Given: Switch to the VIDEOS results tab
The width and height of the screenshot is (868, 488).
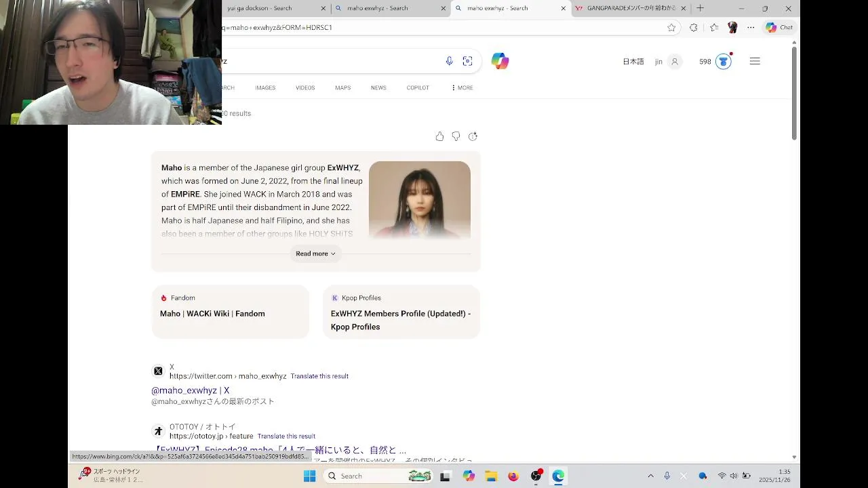Looking at the screenshot, I should click(305, 87).
